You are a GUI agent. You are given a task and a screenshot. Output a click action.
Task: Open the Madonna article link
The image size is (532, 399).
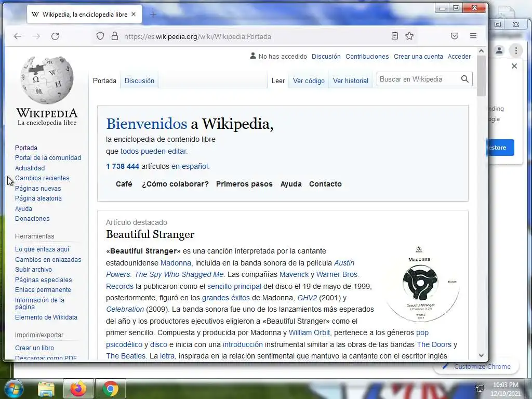[x=176, y=263]
